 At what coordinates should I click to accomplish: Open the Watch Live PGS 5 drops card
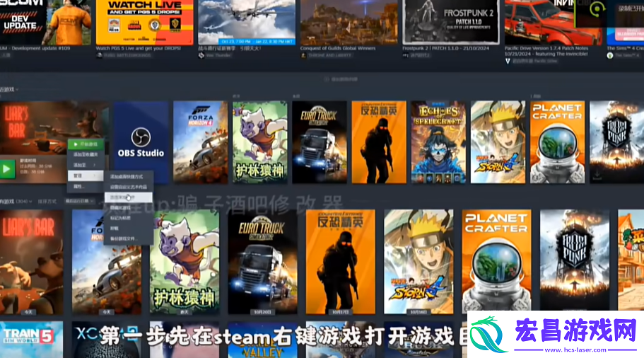pos(145,23)
